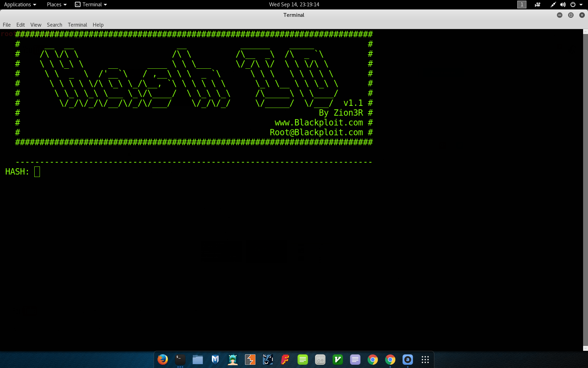Open Chrome icon beside the blue 'a' icon
588x368 pixels.
tap(390, 360)
